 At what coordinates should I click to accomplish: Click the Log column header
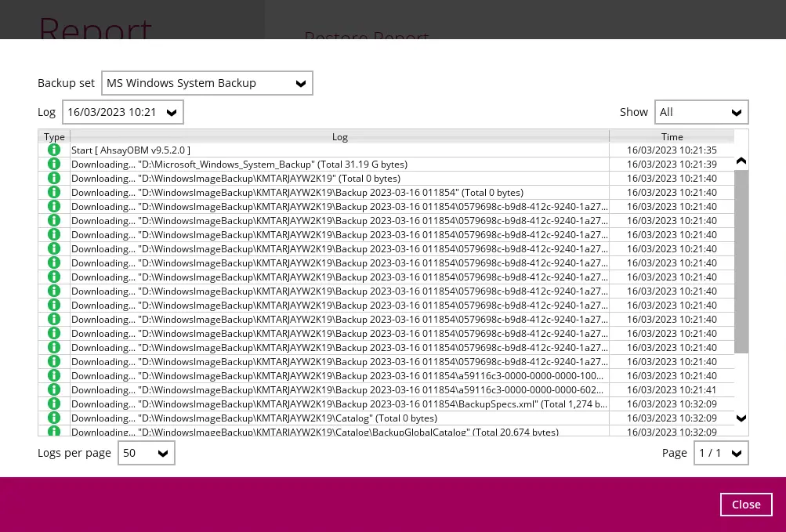339,136
